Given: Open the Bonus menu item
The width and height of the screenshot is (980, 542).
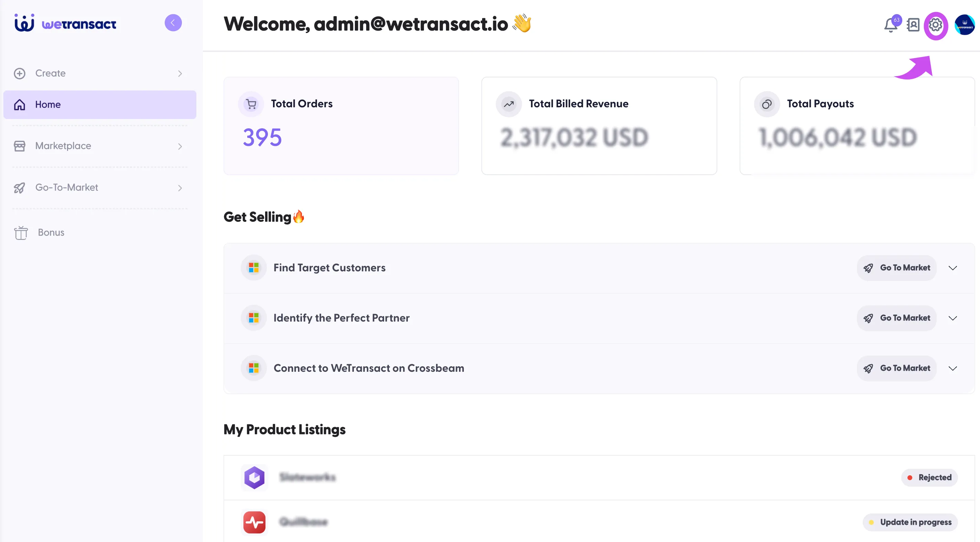Looking at the screenshot, I should pos(100,232).
